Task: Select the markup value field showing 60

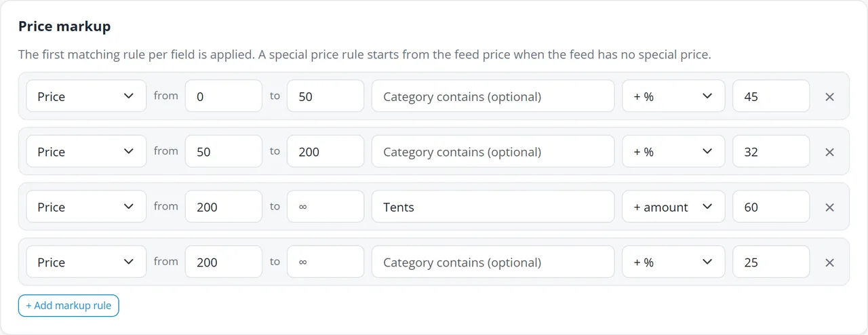Action: click(771, 207)
